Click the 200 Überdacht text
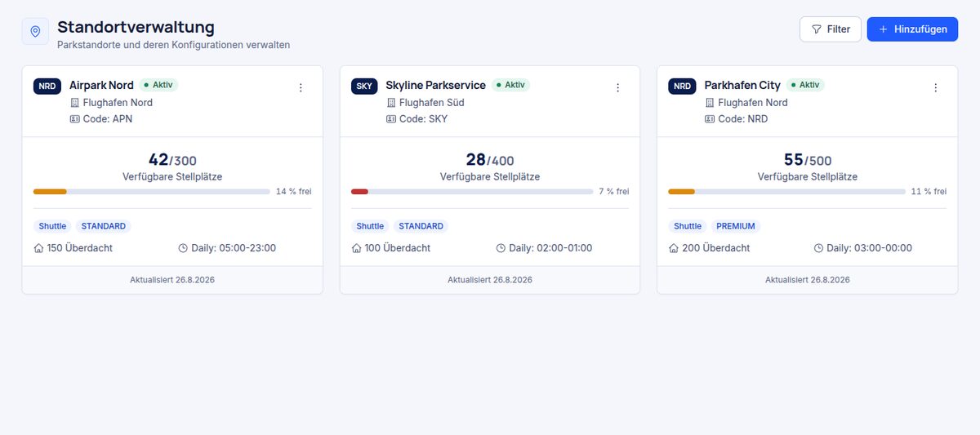The height and width of the screenshot is (435, 980). click(x=716, y=248)
